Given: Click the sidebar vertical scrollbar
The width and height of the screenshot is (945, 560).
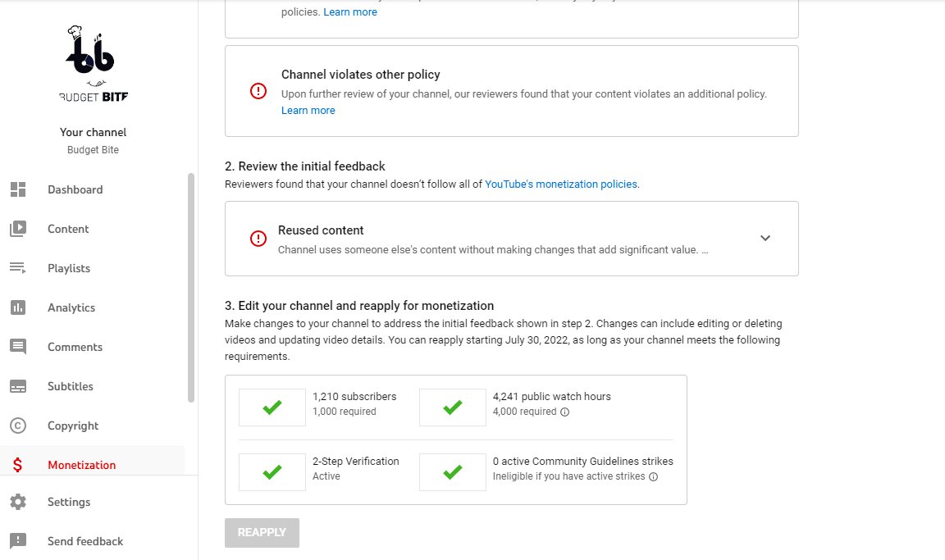Looking at the screenshot, I should pos(191,288).
